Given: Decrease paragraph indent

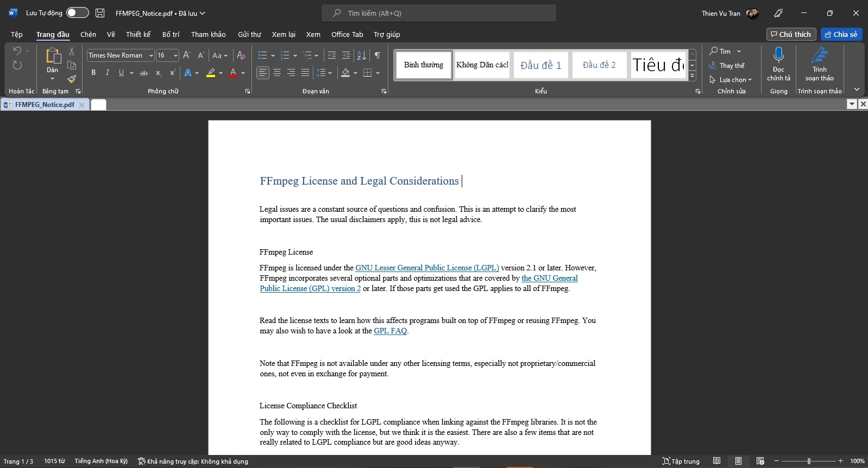Looking at the screenshot, I should click(332, 55).
